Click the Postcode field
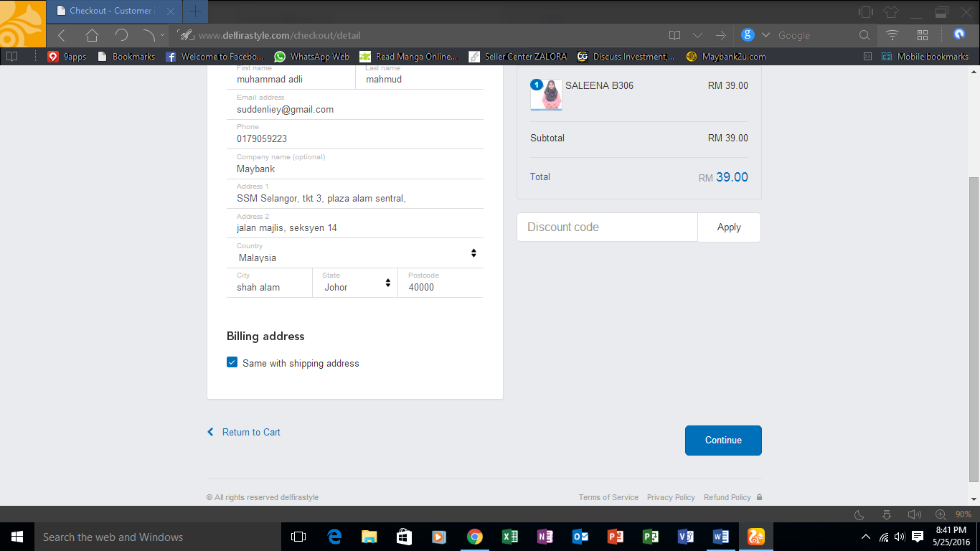 (440, 283)
